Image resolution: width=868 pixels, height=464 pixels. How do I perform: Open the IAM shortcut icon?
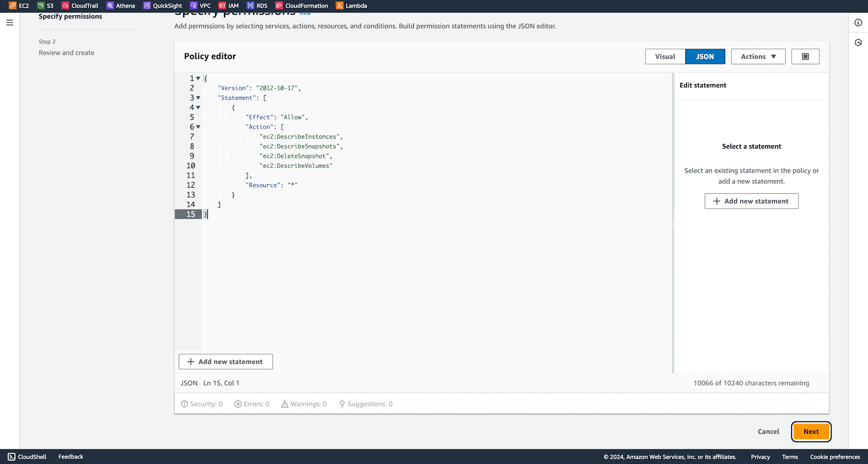click(222, 6)
